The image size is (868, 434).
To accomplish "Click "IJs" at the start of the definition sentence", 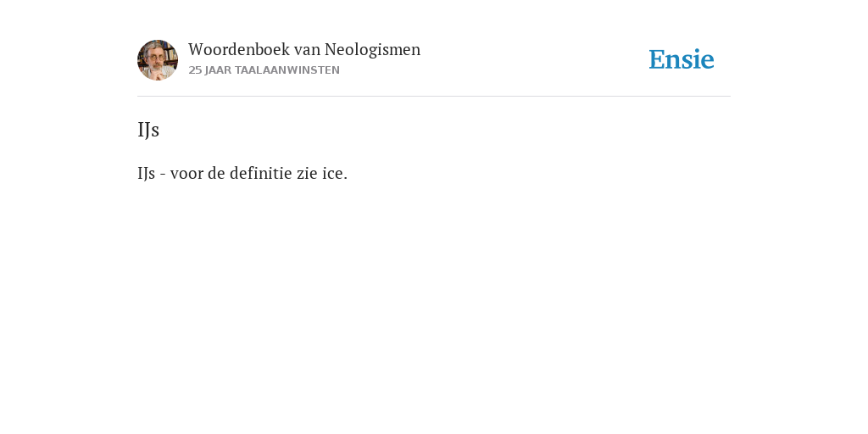I will point(146,173).
